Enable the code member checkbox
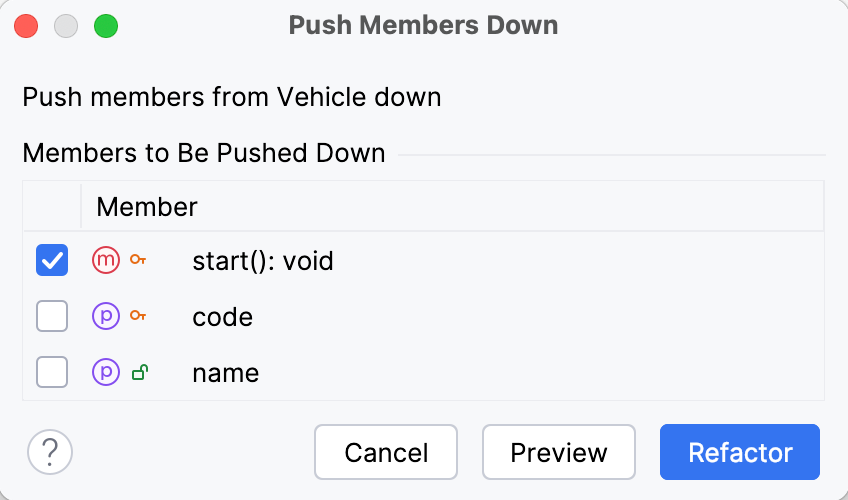Image resolution: width=848 pixels, height=500 pixels. 52,317
